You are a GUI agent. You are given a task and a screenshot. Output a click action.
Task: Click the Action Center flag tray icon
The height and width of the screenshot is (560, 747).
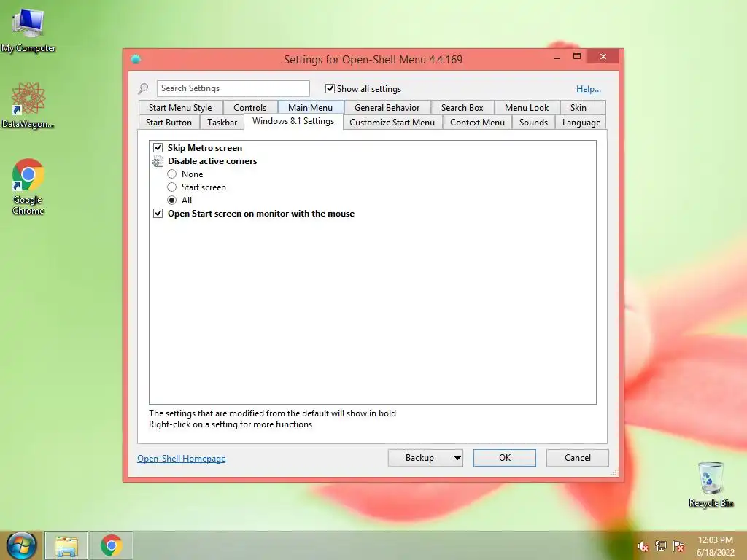point(678,546)
